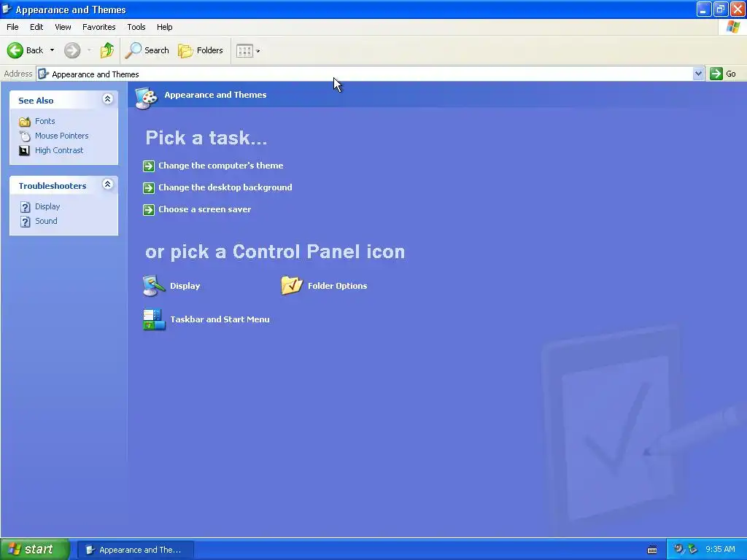Open the Views toolbar icon
The image size is (747, 560).
[x=244, y=50]
